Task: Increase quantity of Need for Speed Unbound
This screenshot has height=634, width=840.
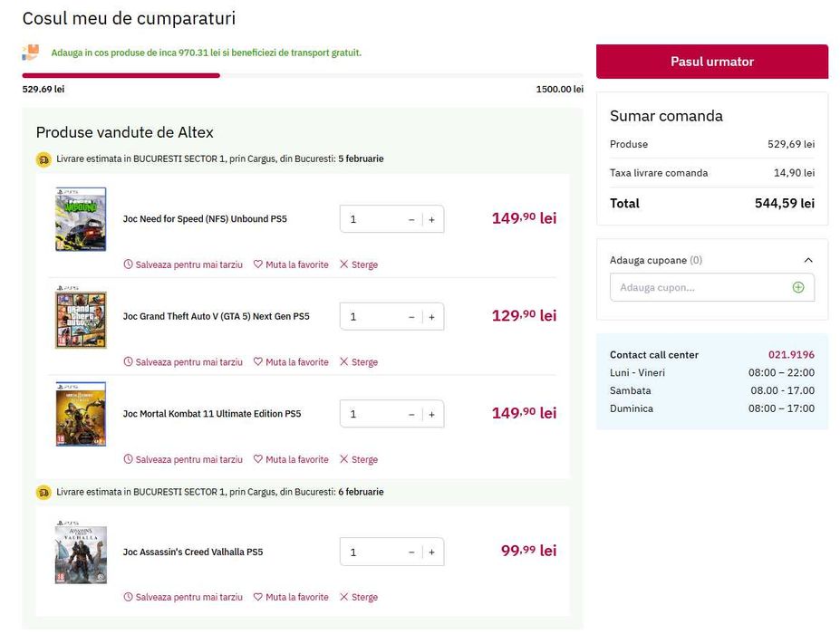Action: click(431, 219)
